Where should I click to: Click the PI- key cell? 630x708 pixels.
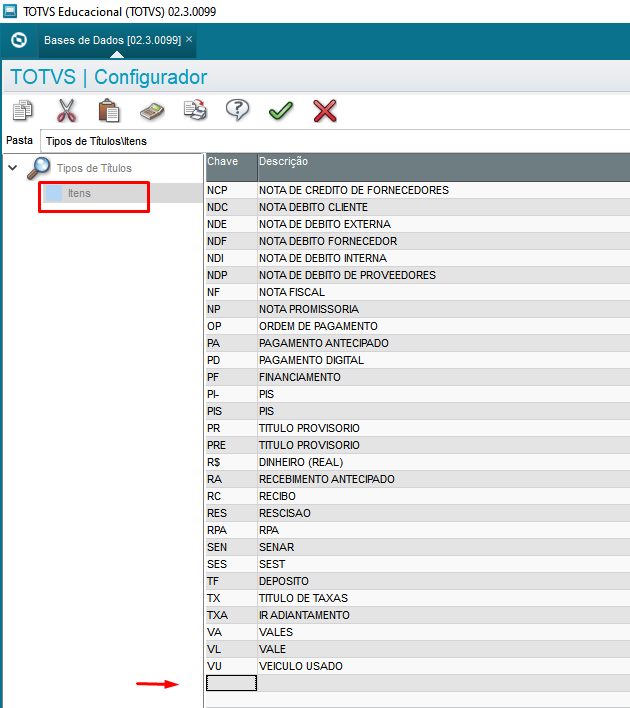point(232,395)
